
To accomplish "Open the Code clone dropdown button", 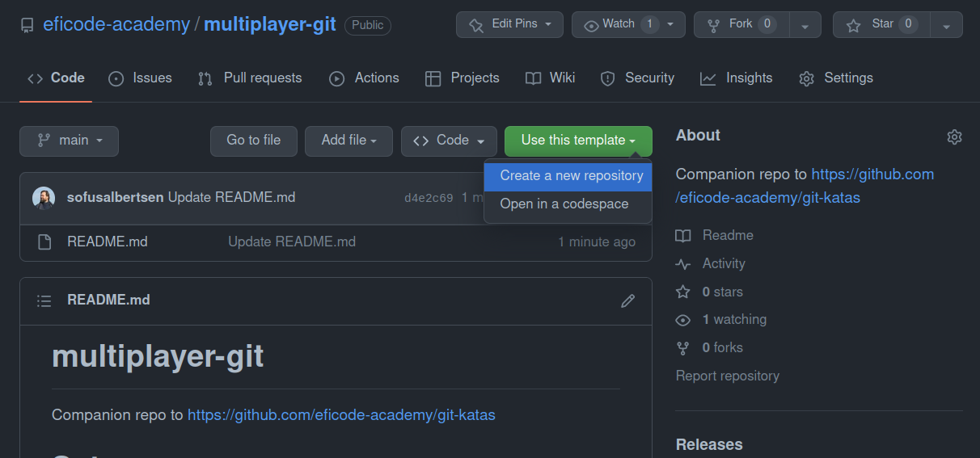I will click(x=449, y=141).
